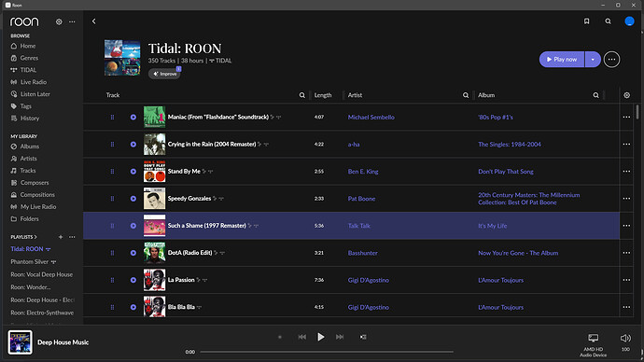Open Roon settings gear icon
Image resolution: width=644 pixels, height=362 pixels.
59,21
